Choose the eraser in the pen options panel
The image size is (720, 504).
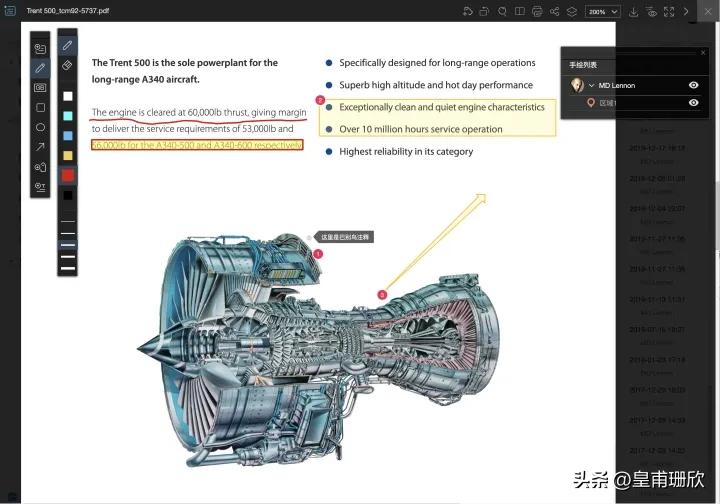[68, 65]
